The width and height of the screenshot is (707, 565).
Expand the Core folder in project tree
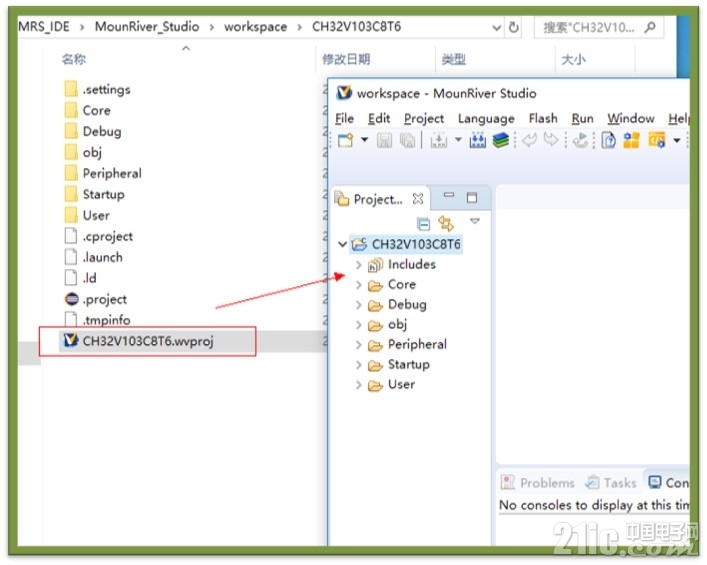pos(358,285)
